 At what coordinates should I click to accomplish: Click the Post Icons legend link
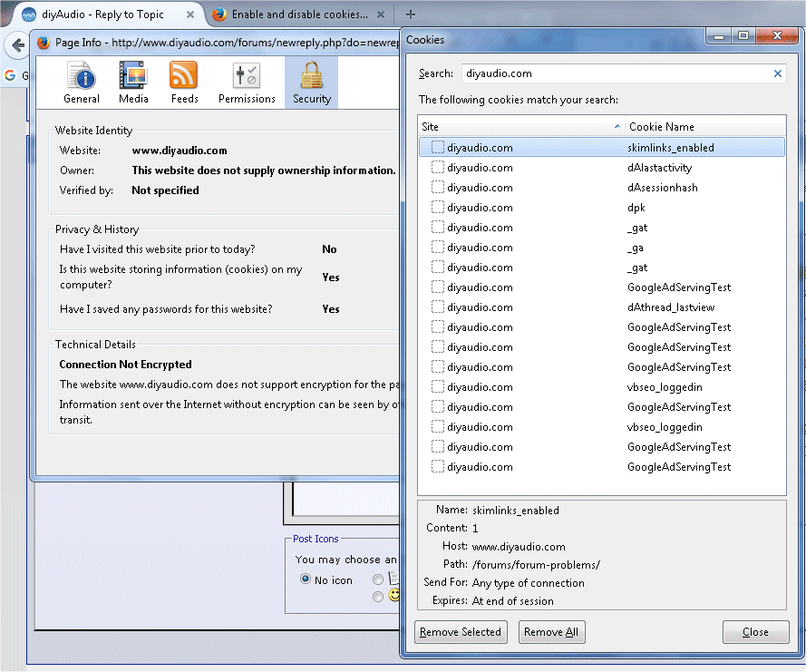tap(316, 539)
